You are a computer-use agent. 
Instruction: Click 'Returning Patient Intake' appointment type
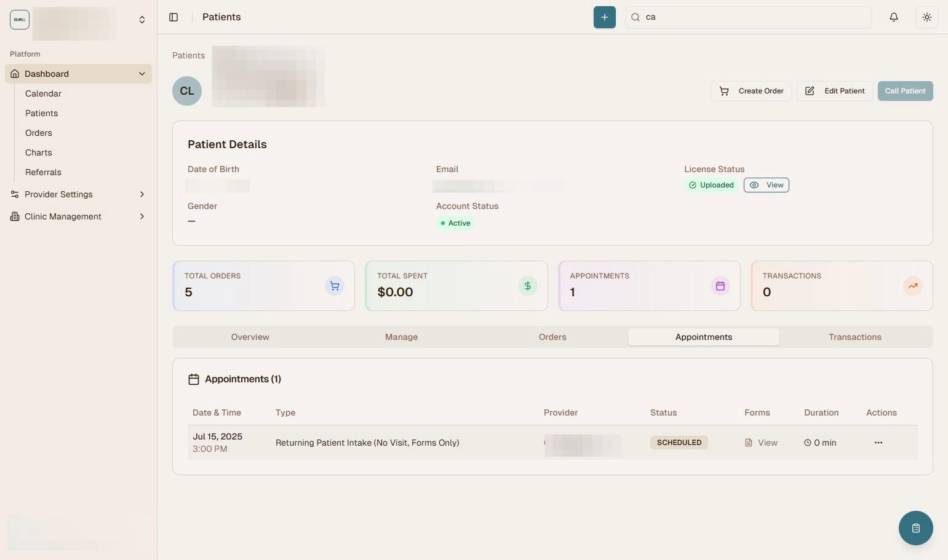[x=367, y=443]
